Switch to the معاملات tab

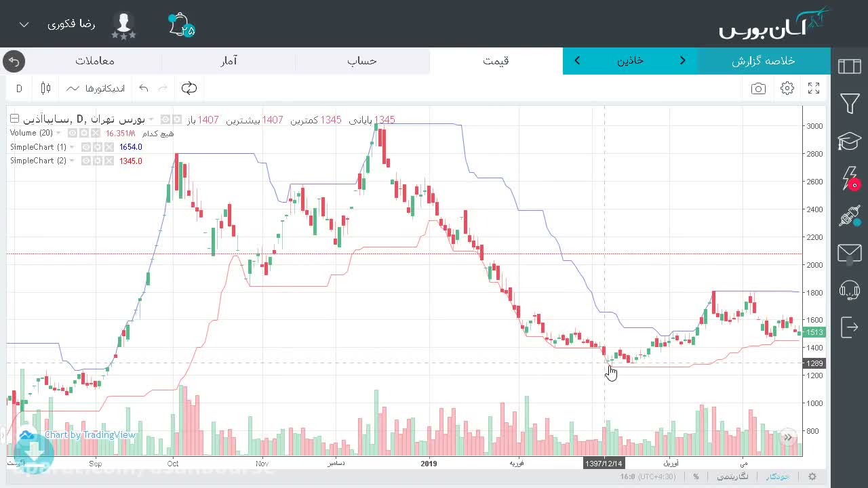pos(95,61)
